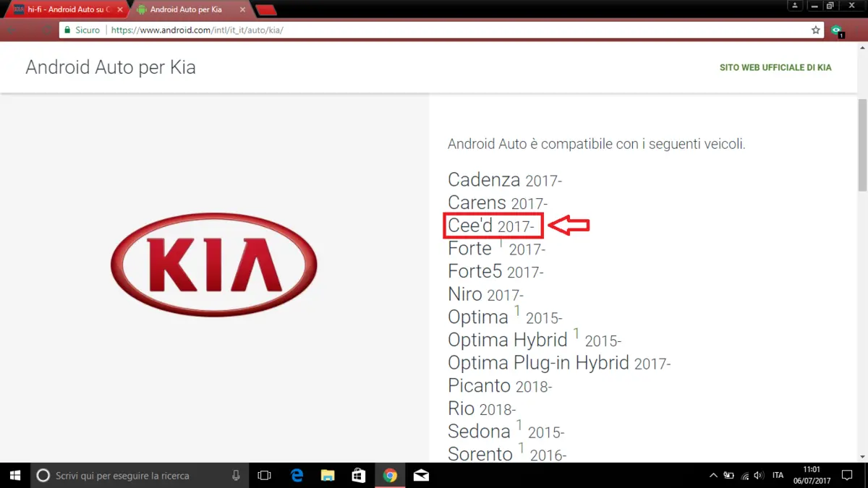Open the Windows Start menu

tap(15, 475)
